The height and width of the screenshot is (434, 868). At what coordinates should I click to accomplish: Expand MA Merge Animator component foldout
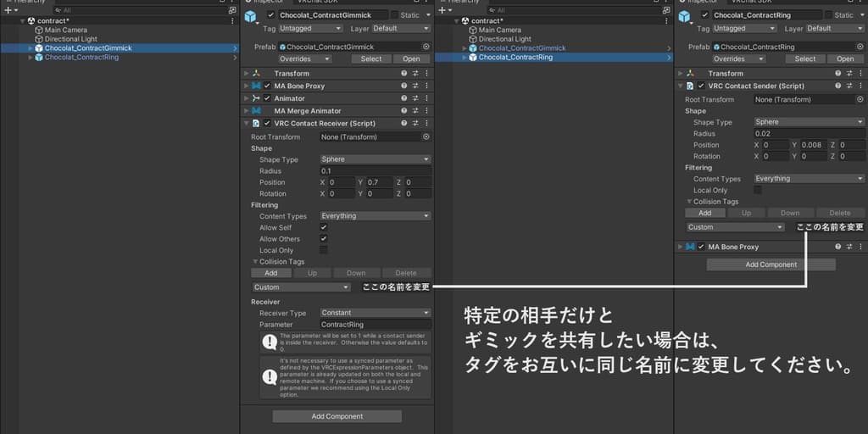click(247, 111)
